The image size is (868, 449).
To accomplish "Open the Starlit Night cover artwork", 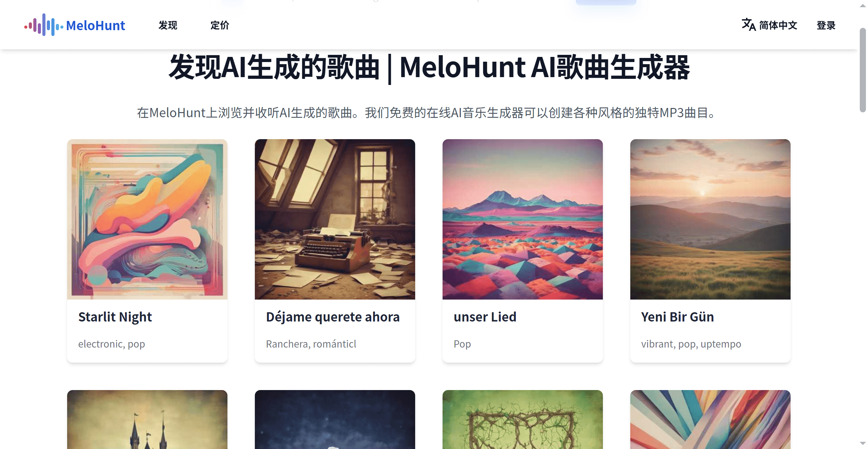I will (147, 219).
